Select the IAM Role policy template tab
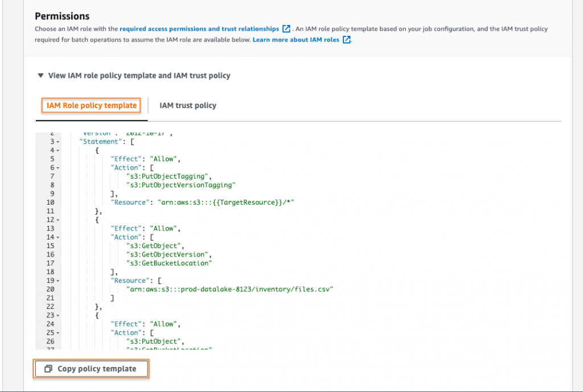Screen dimensions: 583x392 pos(91,105)
